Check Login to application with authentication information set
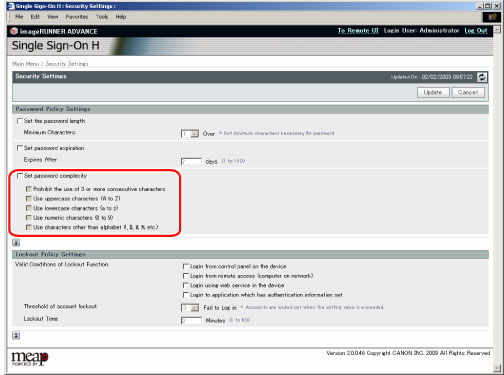504x375 pixels. point(186,295)
